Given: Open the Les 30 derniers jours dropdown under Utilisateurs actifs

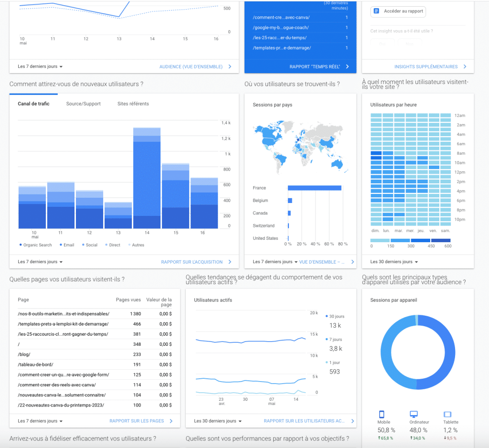Looking at the screenshot, I should click(x=218, y=421).
